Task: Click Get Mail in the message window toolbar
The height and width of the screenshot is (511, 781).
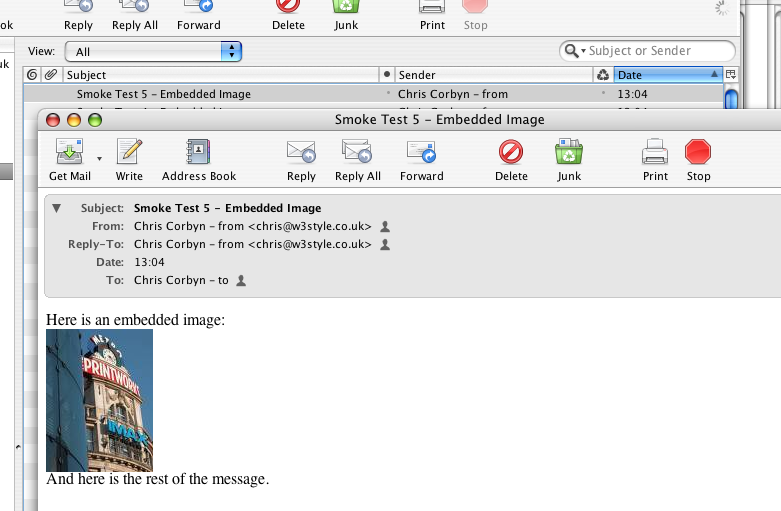Action: [69, 159]
